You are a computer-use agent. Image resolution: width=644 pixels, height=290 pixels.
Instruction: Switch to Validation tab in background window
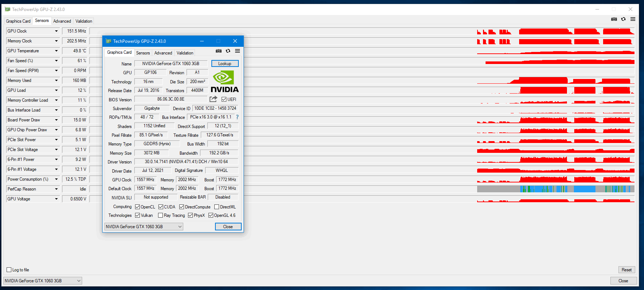coord(84,21)
